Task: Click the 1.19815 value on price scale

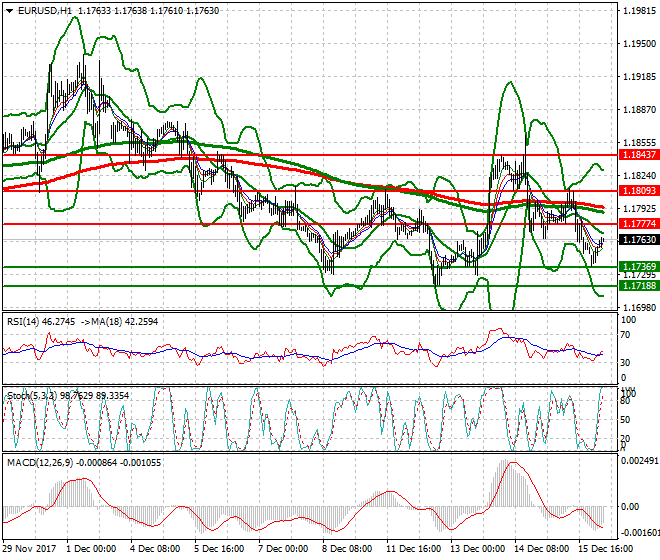Action: tap(638, 11)
